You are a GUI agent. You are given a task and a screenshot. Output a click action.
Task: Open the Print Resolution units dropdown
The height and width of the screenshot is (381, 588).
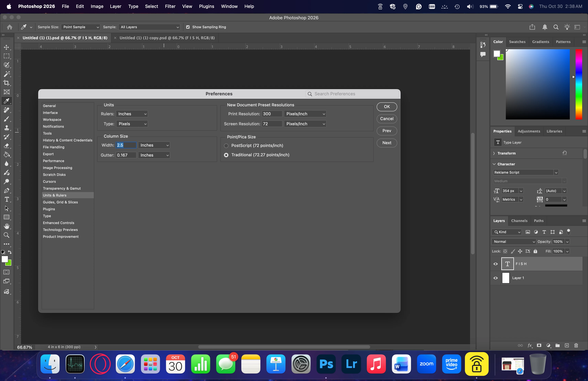click(x=305, y=114)
